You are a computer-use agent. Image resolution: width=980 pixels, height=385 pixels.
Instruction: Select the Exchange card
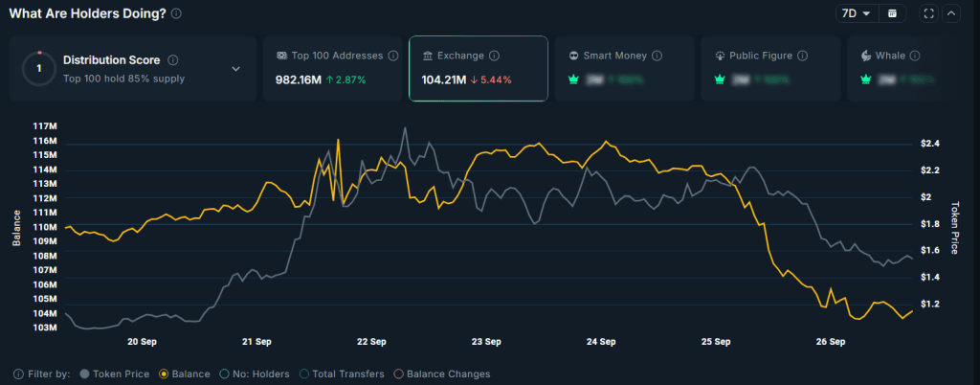coord(478,68)
